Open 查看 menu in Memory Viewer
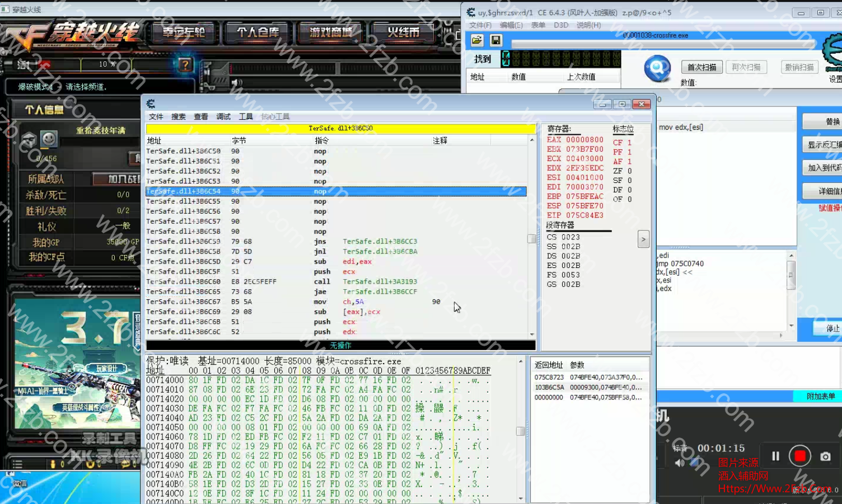Image resolution: width=842 pixels, height=504 pixels. [x=201, y=116]
